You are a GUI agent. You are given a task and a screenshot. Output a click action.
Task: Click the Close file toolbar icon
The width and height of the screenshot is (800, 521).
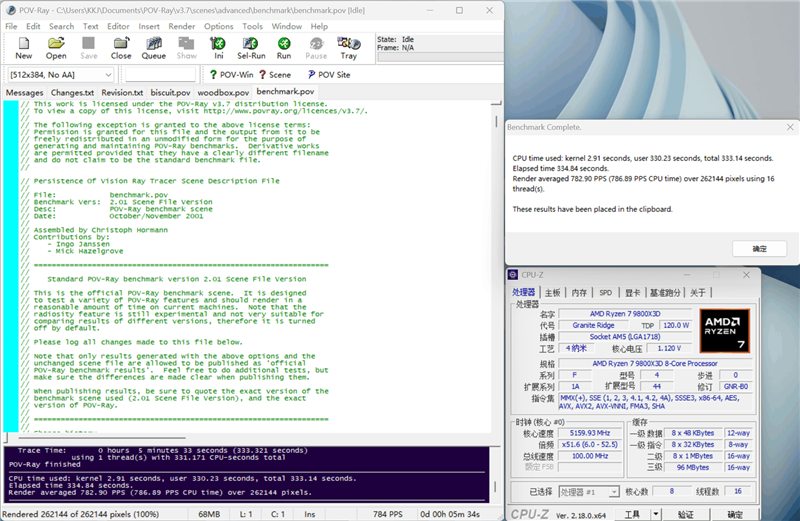pos(121,47)
